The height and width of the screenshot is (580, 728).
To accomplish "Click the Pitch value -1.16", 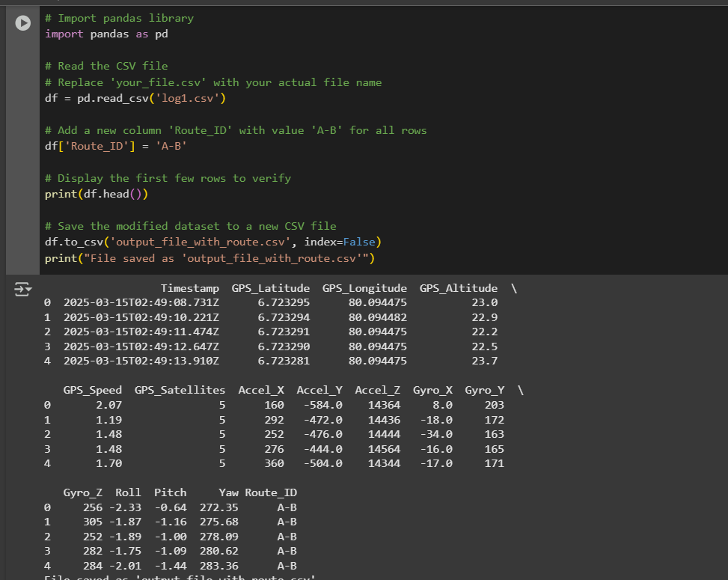I will 171,522.
